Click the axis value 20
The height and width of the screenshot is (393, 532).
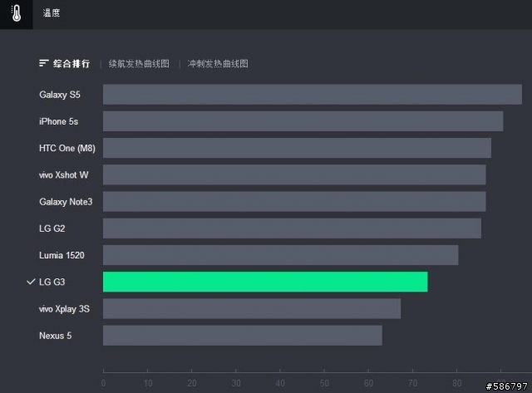[x=192, y=383]
